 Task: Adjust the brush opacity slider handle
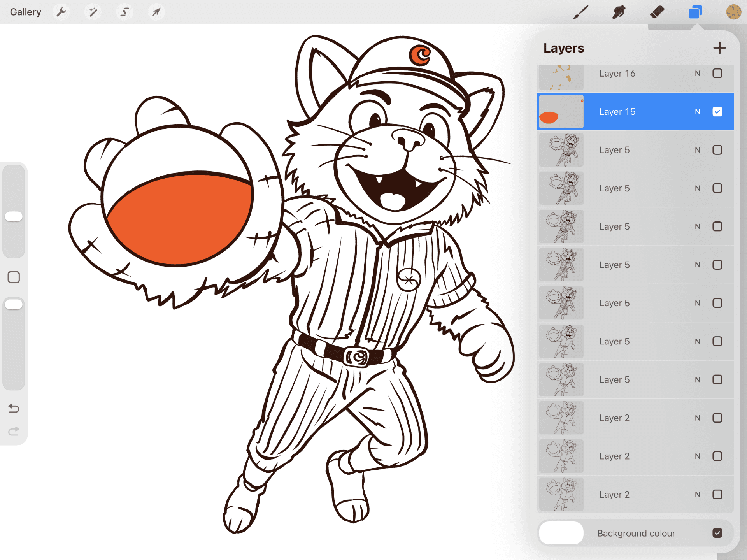(x=14, y=304)
